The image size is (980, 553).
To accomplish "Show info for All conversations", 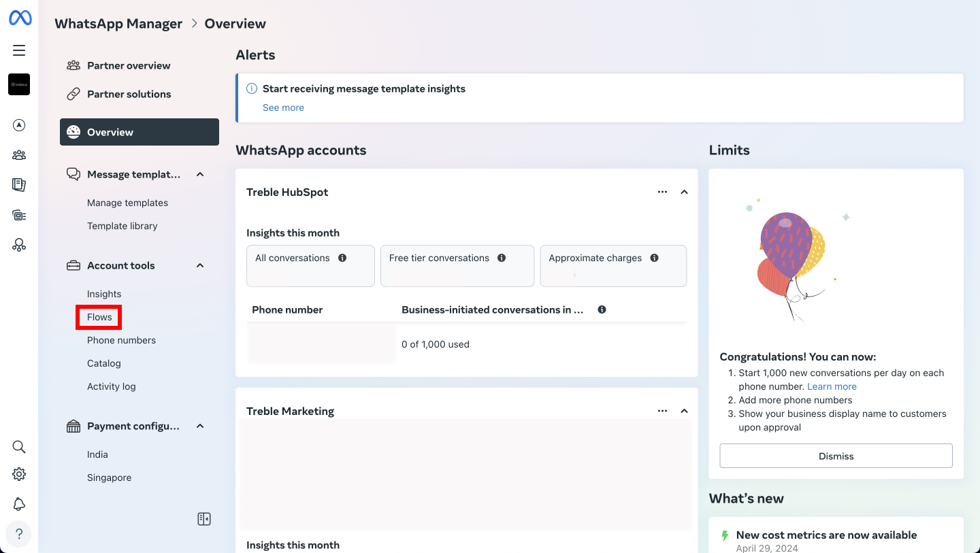I will pos(342,258).
